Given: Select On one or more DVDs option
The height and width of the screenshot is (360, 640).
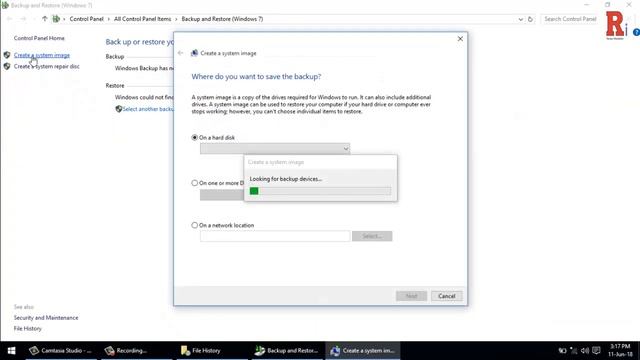Looking at the screenshot, I should point(195,183).
